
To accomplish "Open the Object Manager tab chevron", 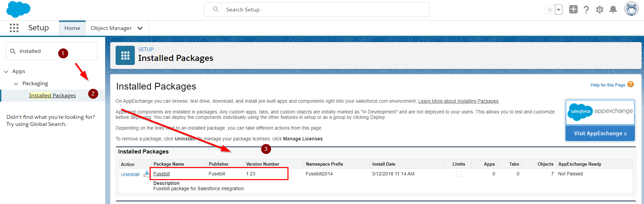I will point(140,28).
